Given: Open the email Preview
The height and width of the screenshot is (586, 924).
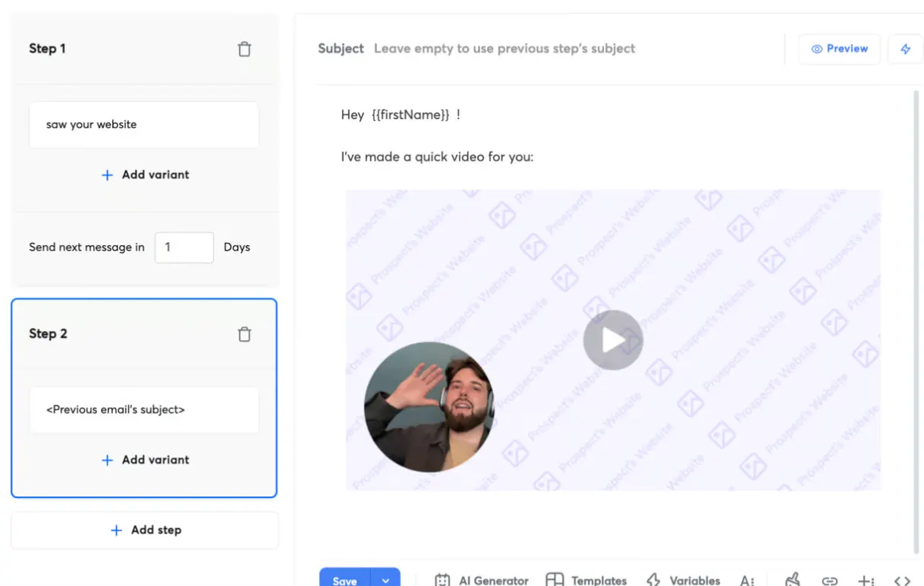Looking at the screenshot, I should (839, 49).
